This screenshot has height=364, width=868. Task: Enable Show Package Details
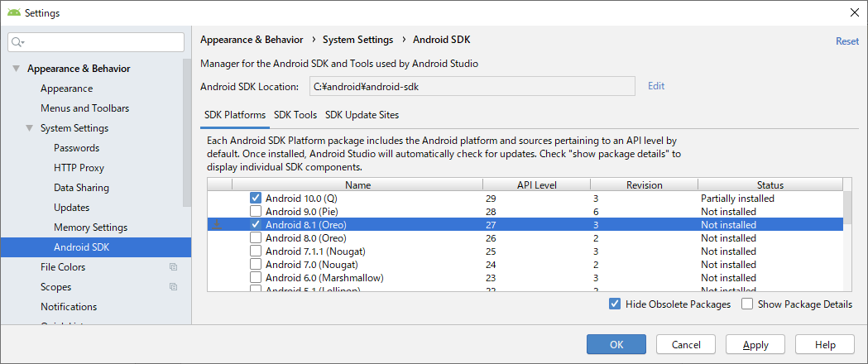748,304
